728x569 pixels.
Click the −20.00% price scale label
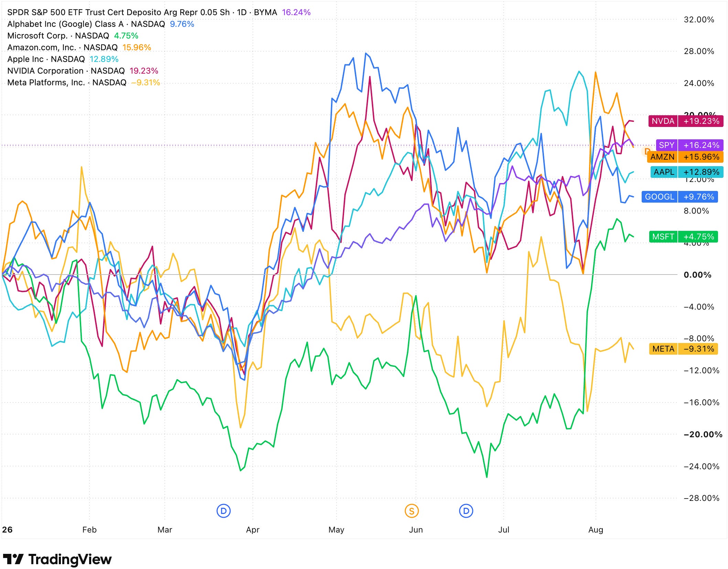coord(703,434)
